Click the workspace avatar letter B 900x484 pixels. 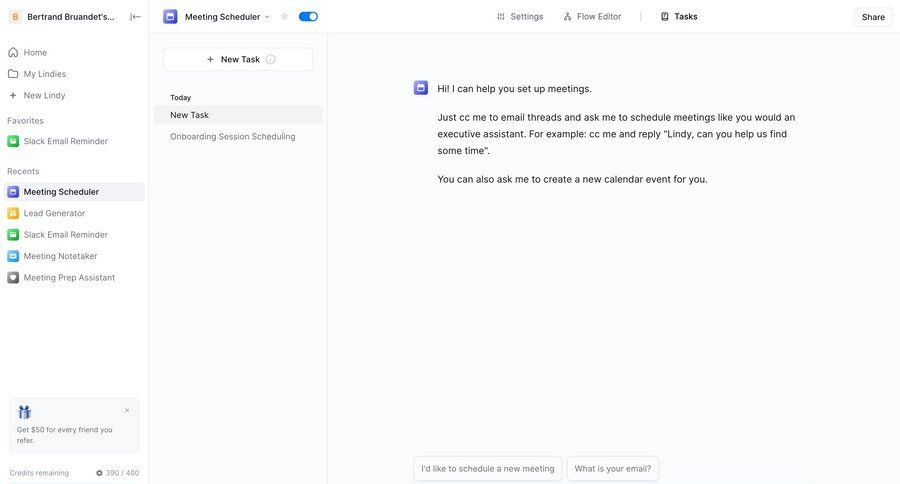[x=15, y=17]
